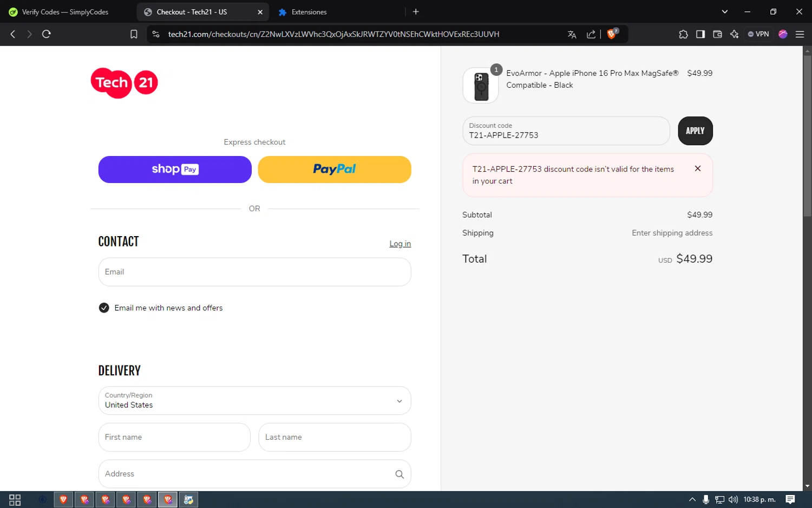Open Brave Wallet icon
The height and width of the screenshot is (508, 812).
click(x=717, y=34)
